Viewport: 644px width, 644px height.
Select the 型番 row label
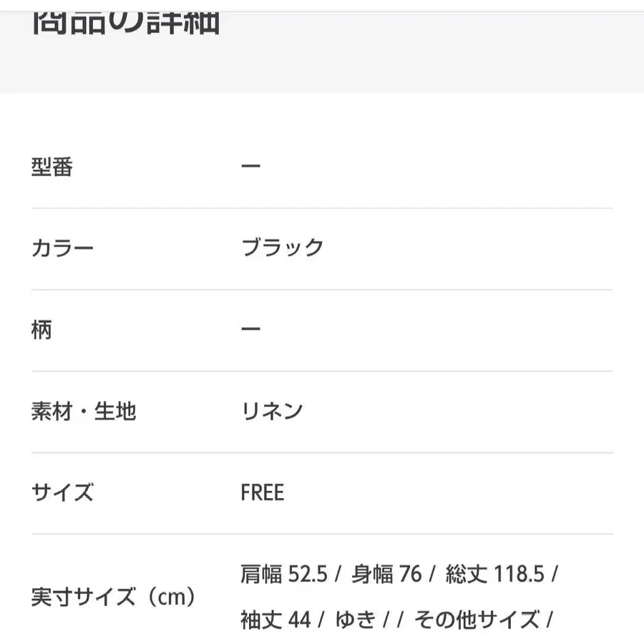click(52, 167)
